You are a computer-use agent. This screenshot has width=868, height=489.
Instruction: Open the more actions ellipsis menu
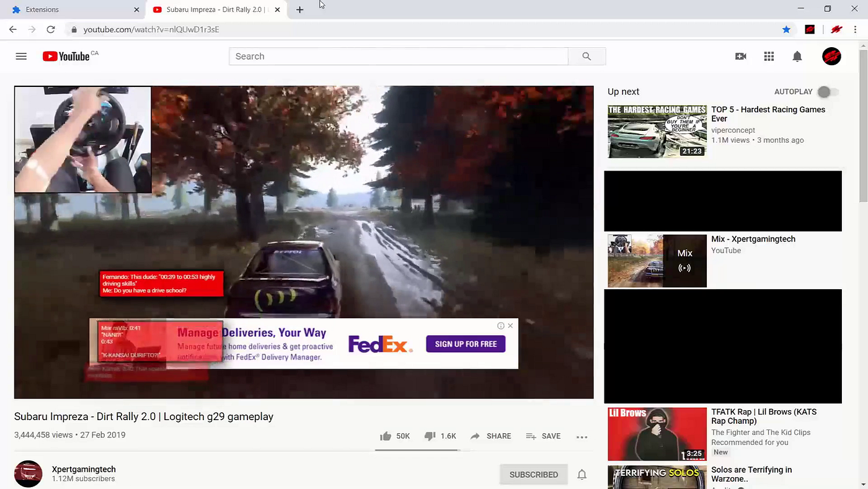(582, 437)
